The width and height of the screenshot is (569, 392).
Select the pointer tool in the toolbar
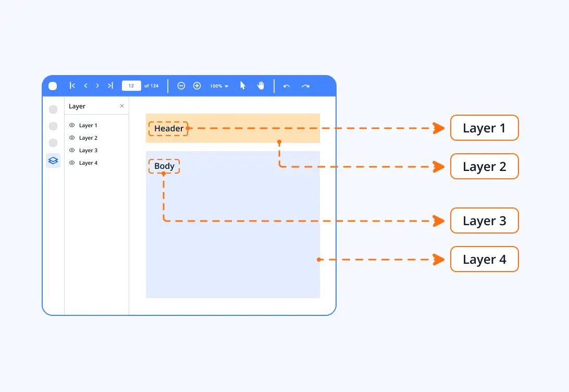click(242, 85)
